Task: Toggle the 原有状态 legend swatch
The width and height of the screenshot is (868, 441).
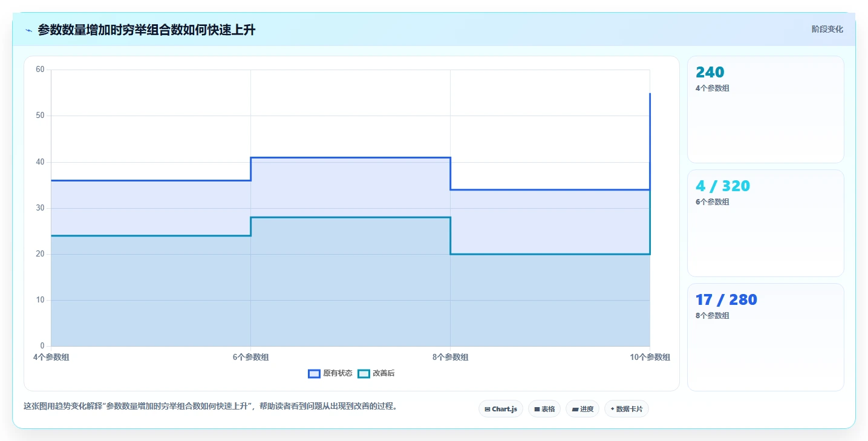Action: (x=314, y=374)
